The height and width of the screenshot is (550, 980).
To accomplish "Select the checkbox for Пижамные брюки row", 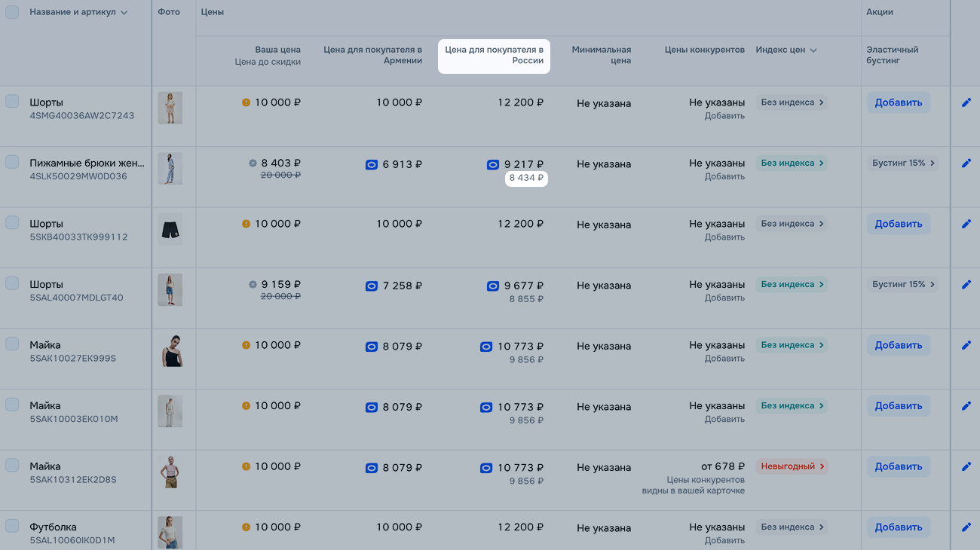I will [x=12, y=162].
